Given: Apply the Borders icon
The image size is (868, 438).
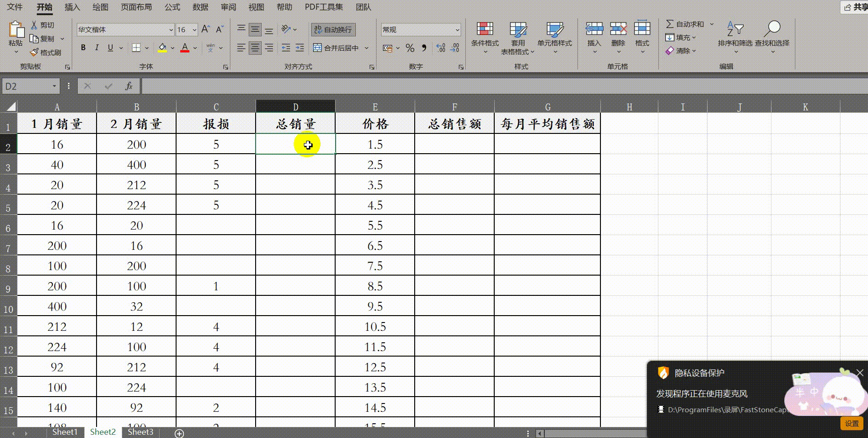Looking at the screenshot, I should point(136,48).
